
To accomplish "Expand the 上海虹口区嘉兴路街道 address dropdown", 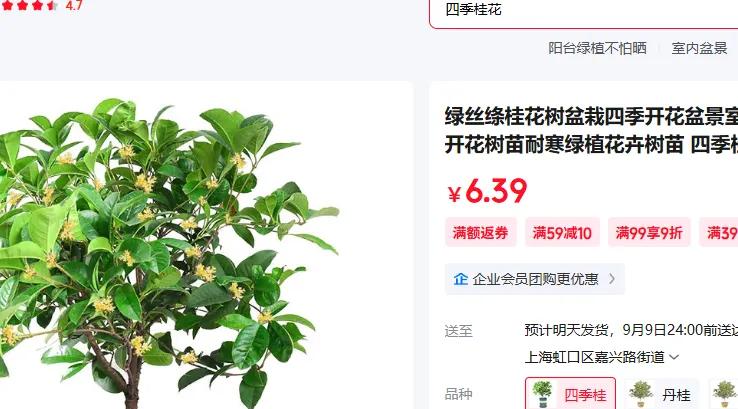I will (x=674, y=357).
